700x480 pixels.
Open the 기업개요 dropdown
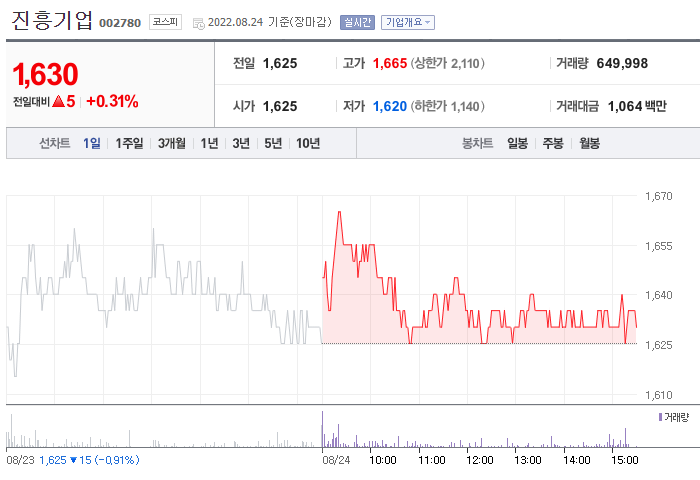coord(408,22)
